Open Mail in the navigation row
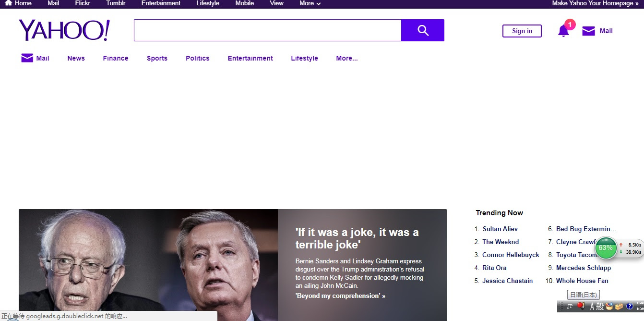Image resolution: width=644 pixels, height=321 pixels. [x=43, y=58]
